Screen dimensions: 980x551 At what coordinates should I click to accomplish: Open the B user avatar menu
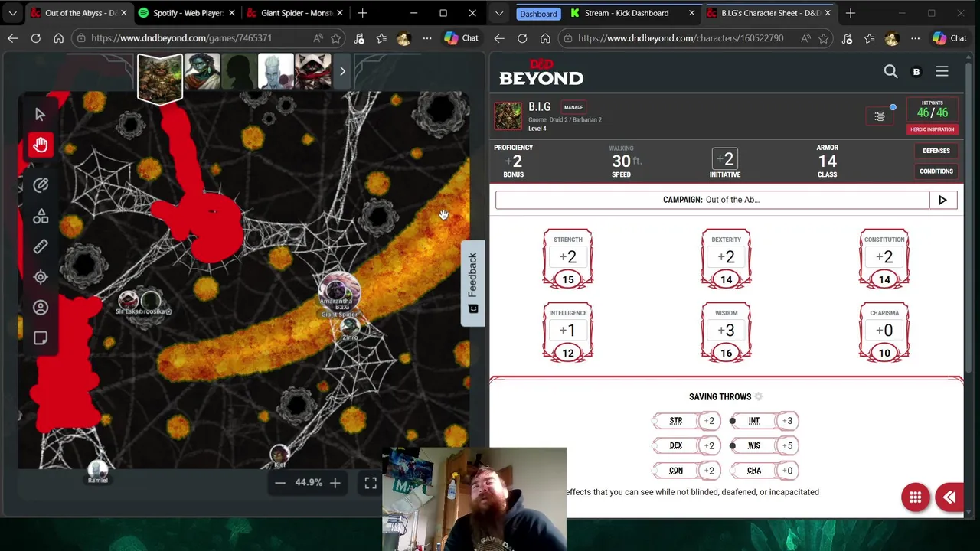(916, 72)
